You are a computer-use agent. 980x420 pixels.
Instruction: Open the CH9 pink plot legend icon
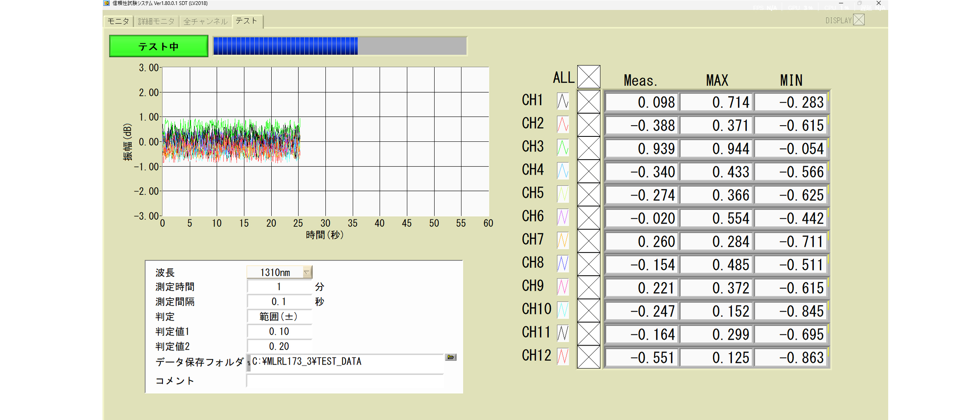(563, 286)
